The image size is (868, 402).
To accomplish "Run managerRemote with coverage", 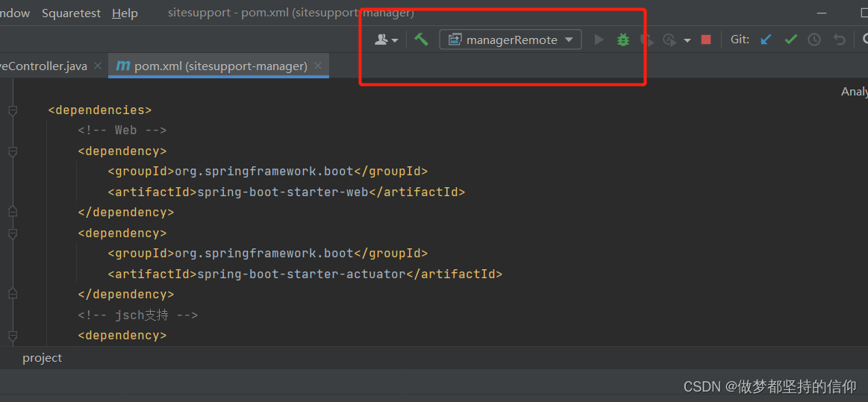I will [x=646, y=40].
